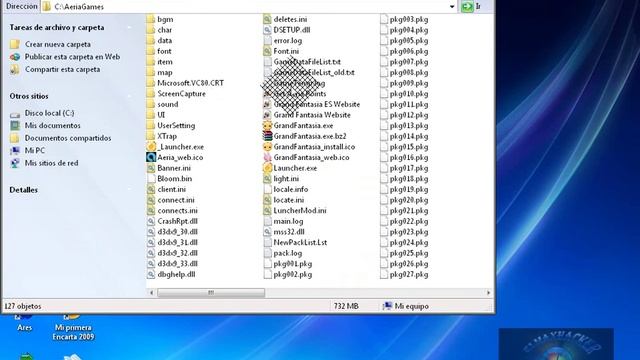640x360 pixels.
Task: Select the folder named sound
Action: (167, 104)
